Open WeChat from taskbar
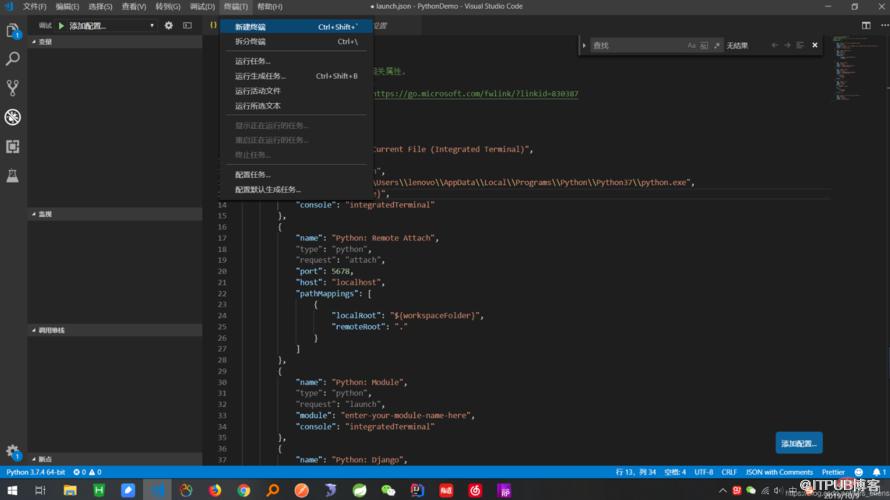 click(x=388, y=490)
